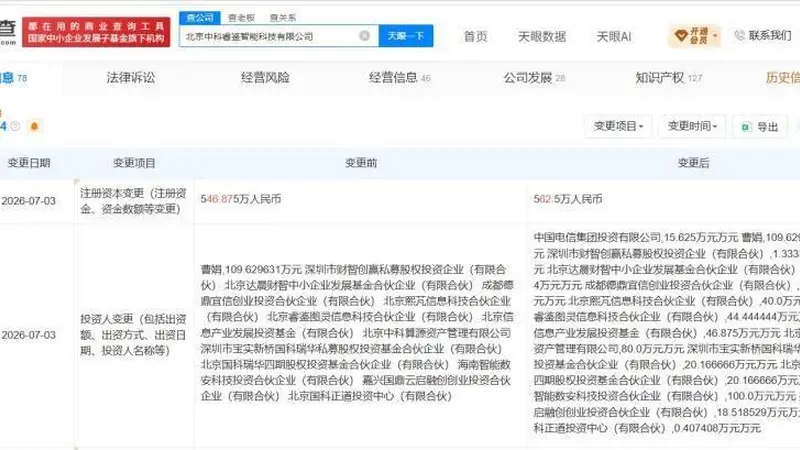
Task: Go to 首页 home link
Action: tap(476, 36)
